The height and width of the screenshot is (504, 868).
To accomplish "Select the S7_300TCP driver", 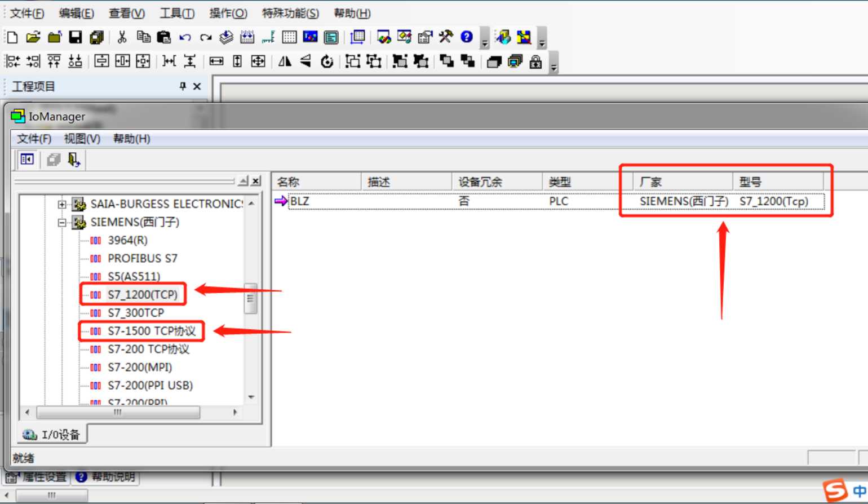I will pos(136,312).
